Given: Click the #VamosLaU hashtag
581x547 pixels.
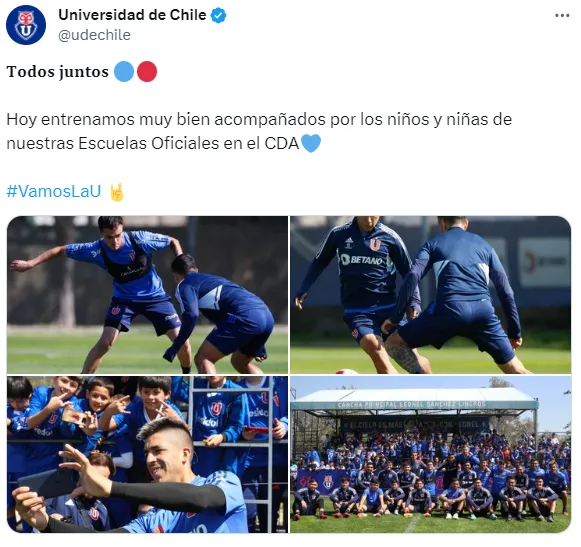Looking at the screenshot, I should [54, 191].
